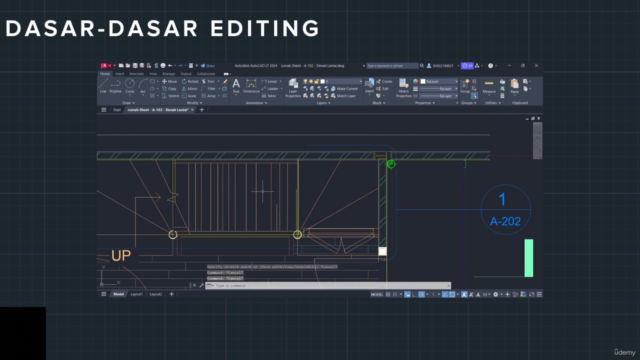The image size is (640, 360).
Task: Click Edit block button
Action: point(382,89)
